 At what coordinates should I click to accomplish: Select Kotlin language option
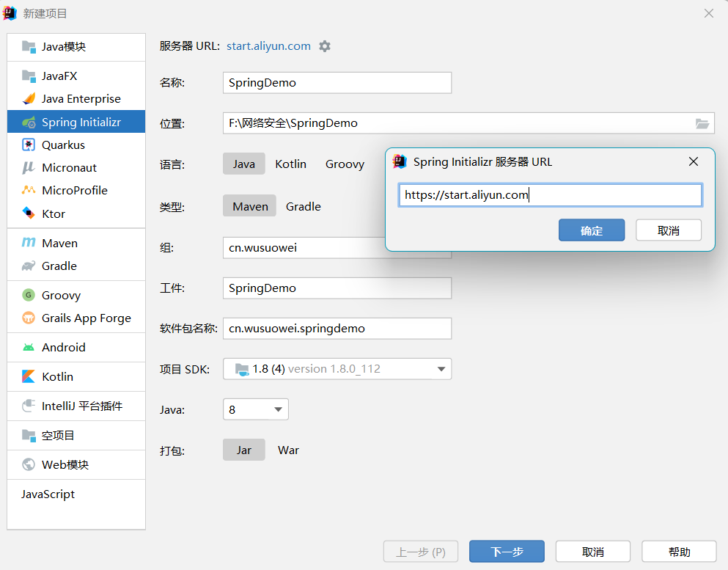(x=290, y=164)
